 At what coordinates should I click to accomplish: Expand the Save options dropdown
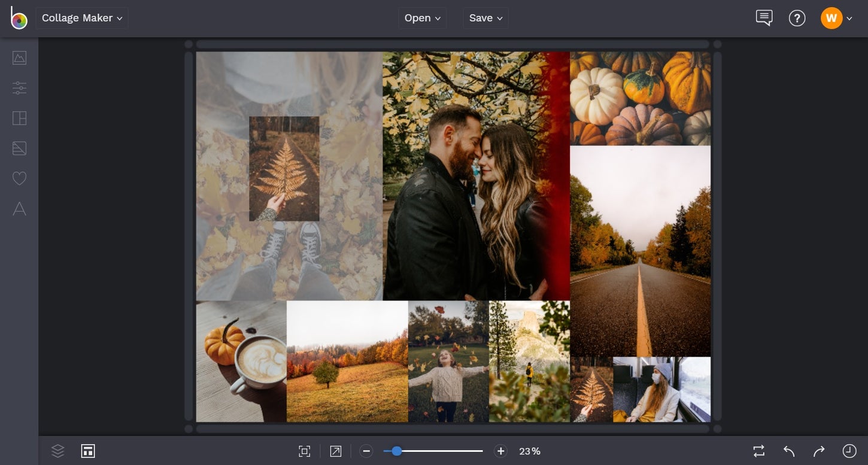tap(485, 17)
